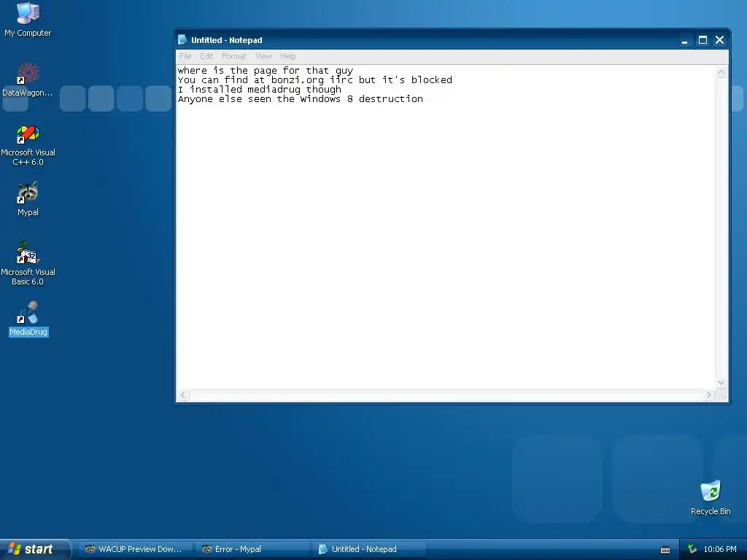Image resolution: width=747 pixels, height=560 pixels.
Task: Select the Mypal raccoon desktop icon
Action: tap(28, 199)
